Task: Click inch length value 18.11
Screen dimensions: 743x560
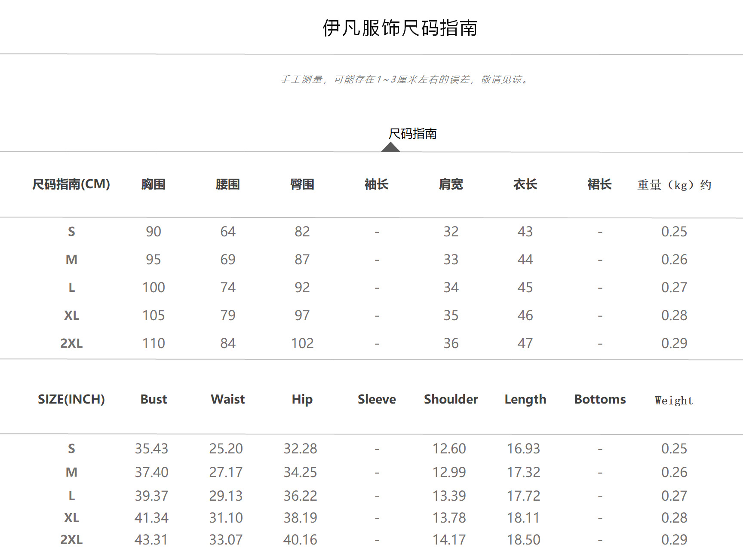Action: pyautogui.click(x=523, y=518)
